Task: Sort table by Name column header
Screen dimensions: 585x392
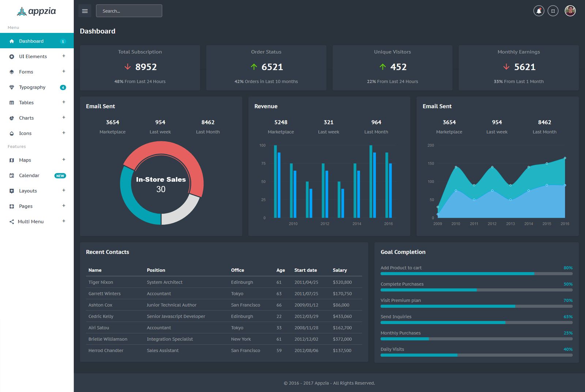Action: tap(95, 270)
